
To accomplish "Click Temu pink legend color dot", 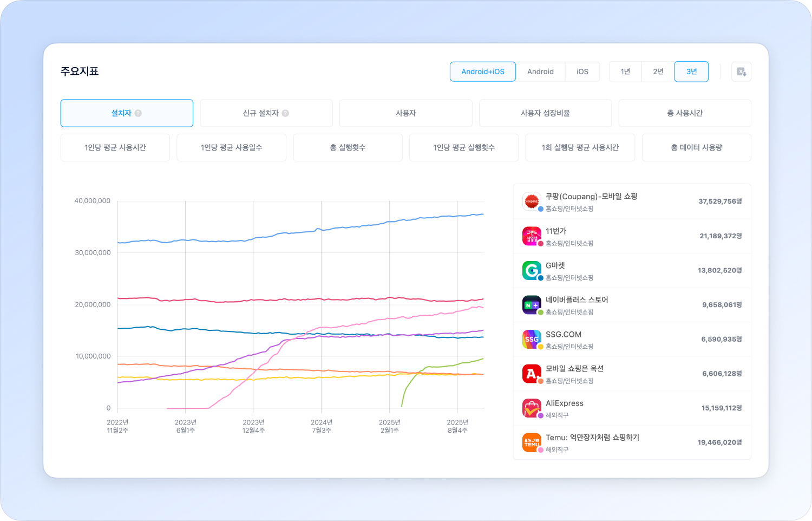I will coord(540,450).
